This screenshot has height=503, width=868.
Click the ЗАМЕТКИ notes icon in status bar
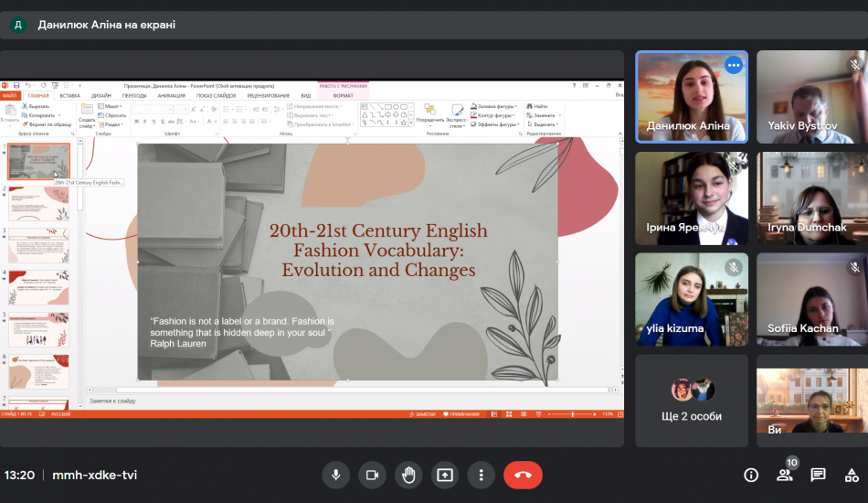[423, 414]
